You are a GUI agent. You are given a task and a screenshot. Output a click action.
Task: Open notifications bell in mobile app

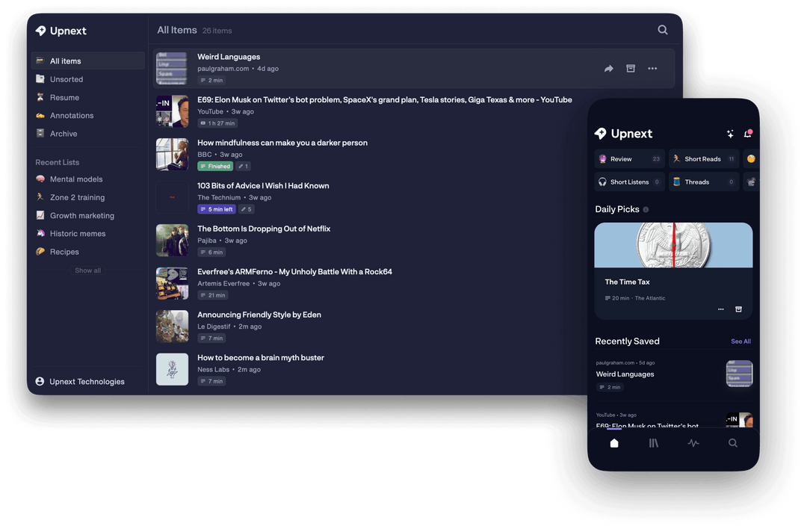pyautogui.click(x=747, y=134)
